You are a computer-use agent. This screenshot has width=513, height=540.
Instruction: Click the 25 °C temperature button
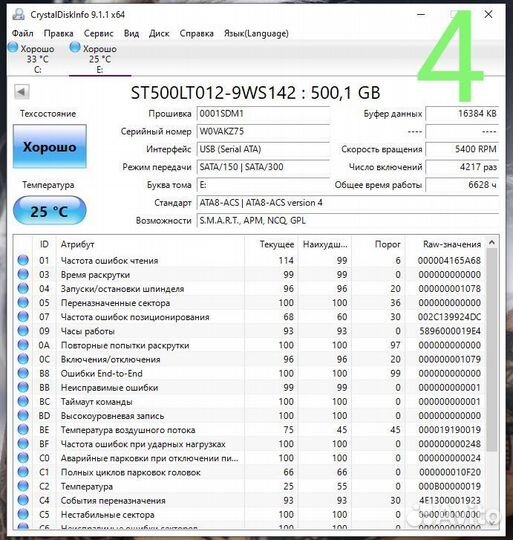click(x=49, y=211)
